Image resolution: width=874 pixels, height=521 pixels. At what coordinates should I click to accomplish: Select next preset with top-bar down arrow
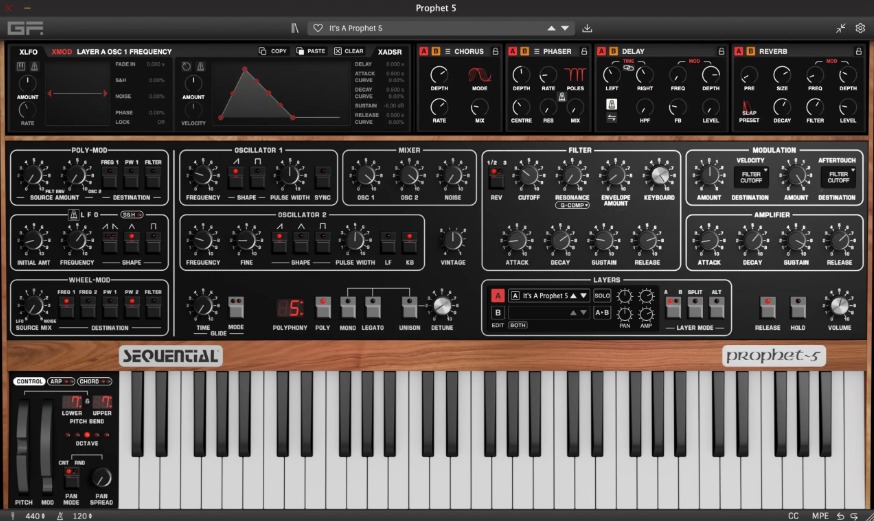565,28
